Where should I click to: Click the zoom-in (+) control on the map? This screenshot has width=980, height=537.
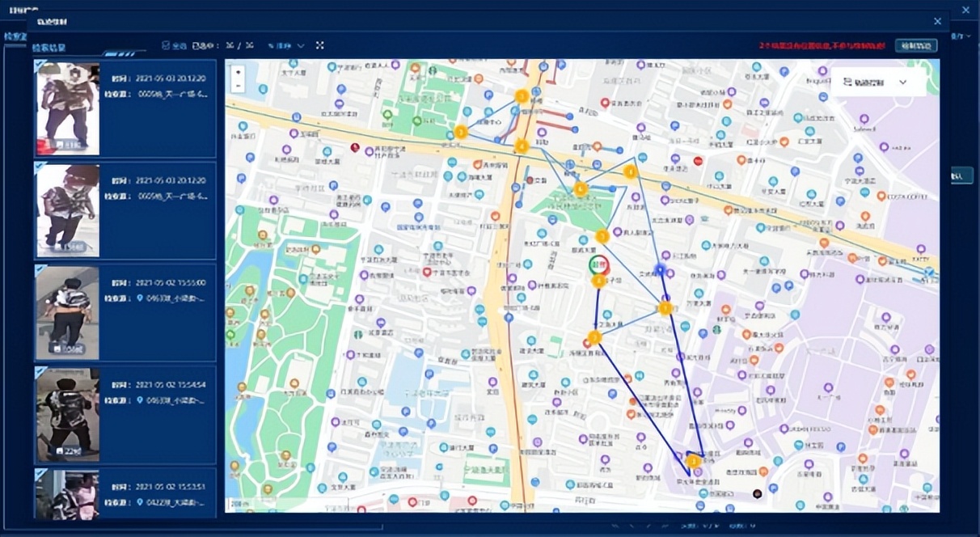click(x=238, y=74)
